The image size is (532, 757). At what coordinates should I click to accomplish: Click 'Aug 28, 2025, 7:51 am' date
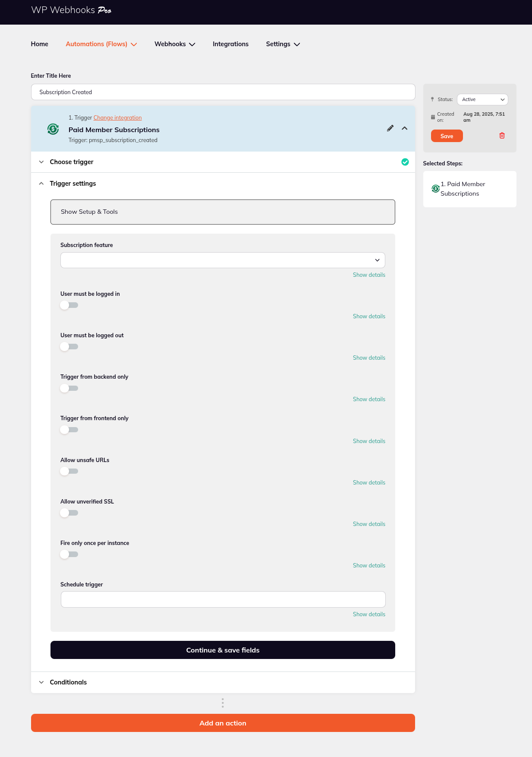pos(484,117)
